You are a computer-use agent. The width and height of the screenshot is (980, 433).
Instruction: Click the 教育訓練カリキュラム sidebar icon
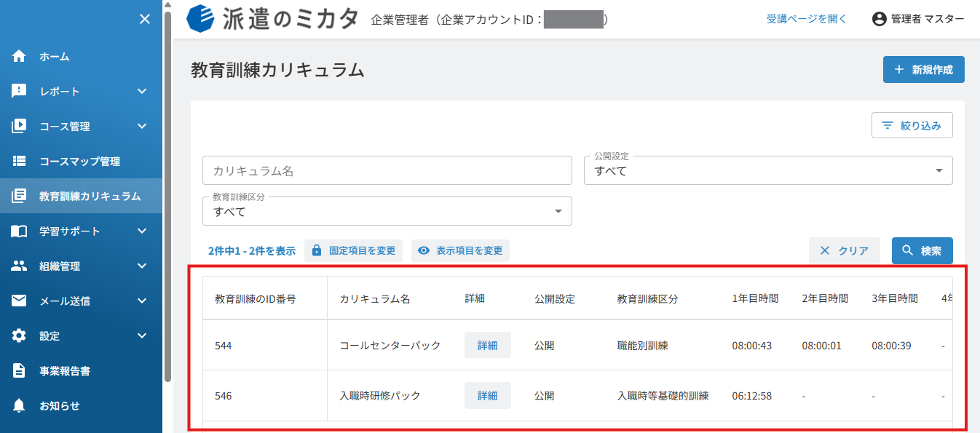(19, 196)
